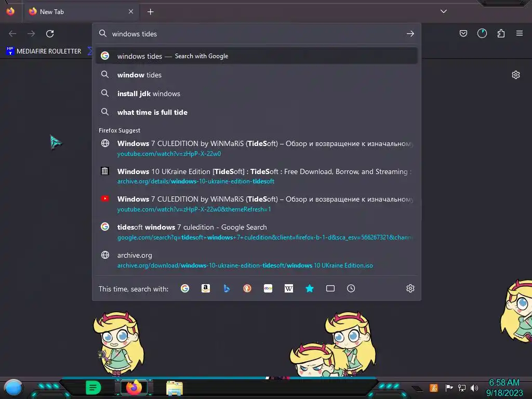Choose 'what time is full tide' suggestion

(x=257, y=112)
